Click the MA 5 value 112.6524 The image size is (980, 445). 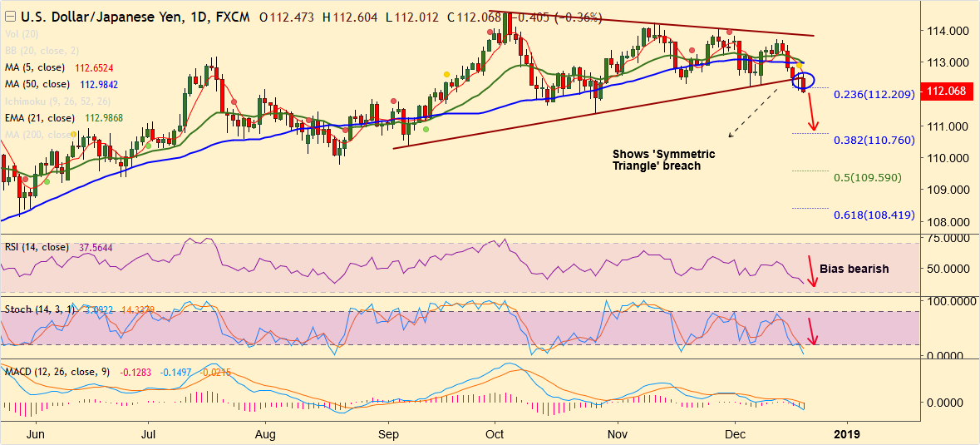click(x=94, y=67)
